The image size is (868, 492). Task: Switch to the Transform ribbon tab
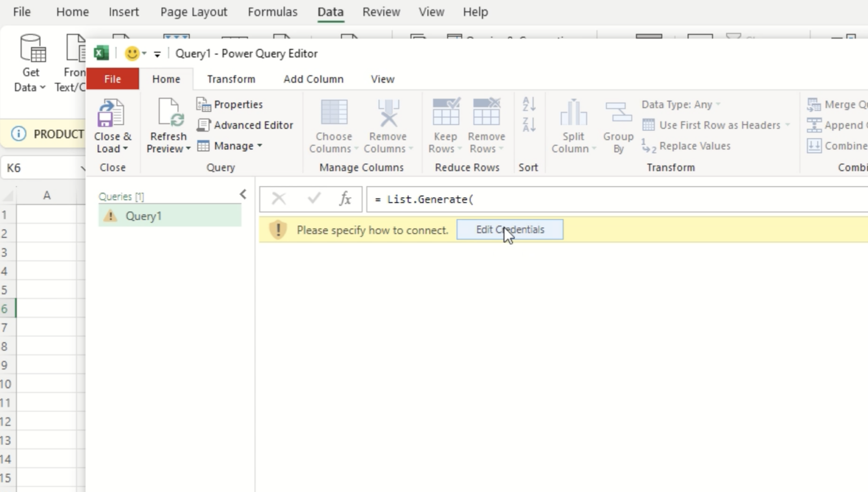click(x=231, y=79)
